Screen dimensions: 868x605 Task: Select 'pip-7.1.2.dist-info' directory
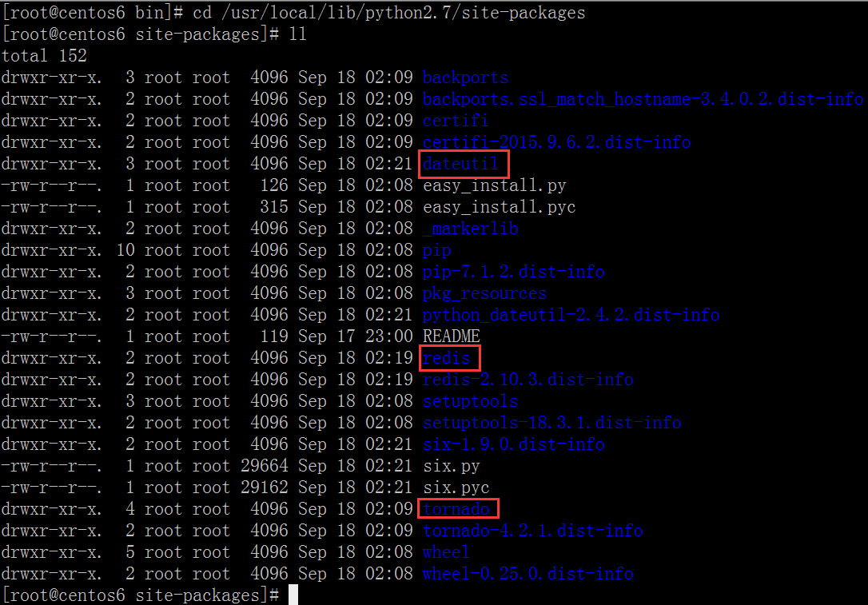(x=514, y=272)
